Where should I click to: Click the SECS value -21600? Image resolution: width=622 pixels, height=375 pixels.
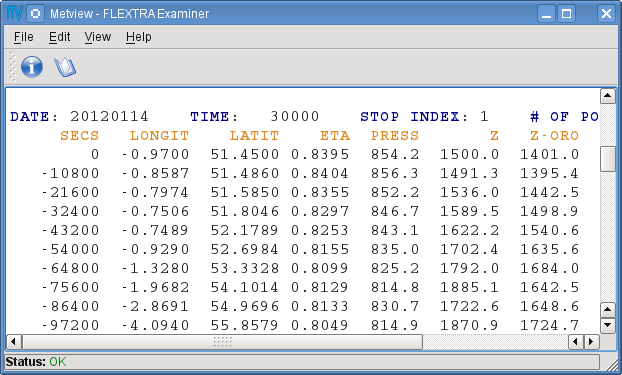70,192
